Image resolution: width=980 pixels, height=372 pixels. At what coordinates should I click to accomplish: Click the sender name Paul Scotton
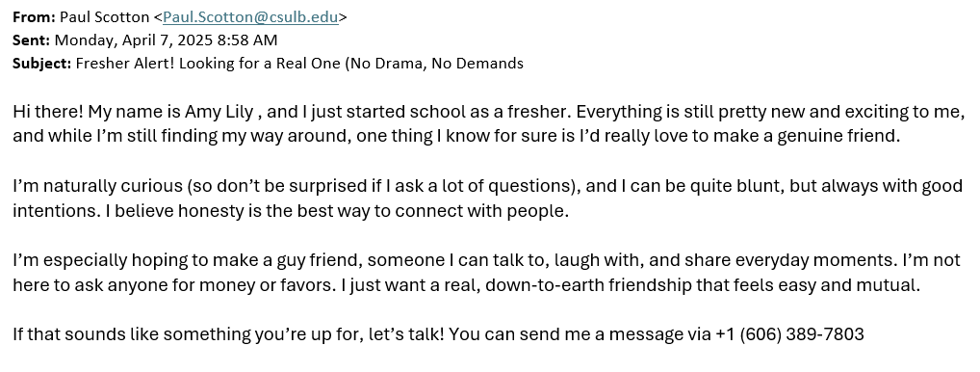(105, 17)
